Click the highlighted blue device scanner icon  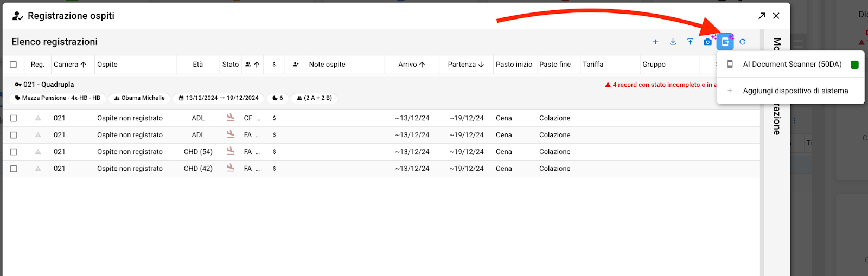[725, 42]
